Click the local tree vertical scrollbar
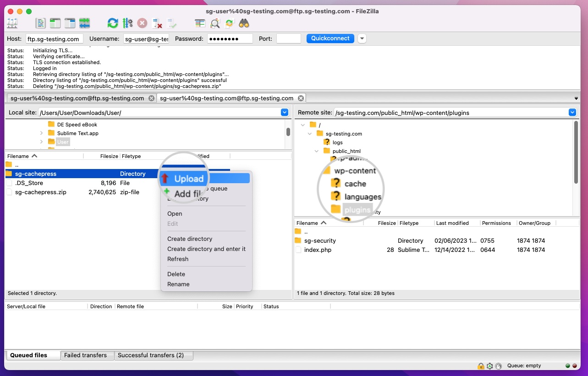The height and width of the screenshot is (376, 588). pyautogui.click(x=288, y=132)
